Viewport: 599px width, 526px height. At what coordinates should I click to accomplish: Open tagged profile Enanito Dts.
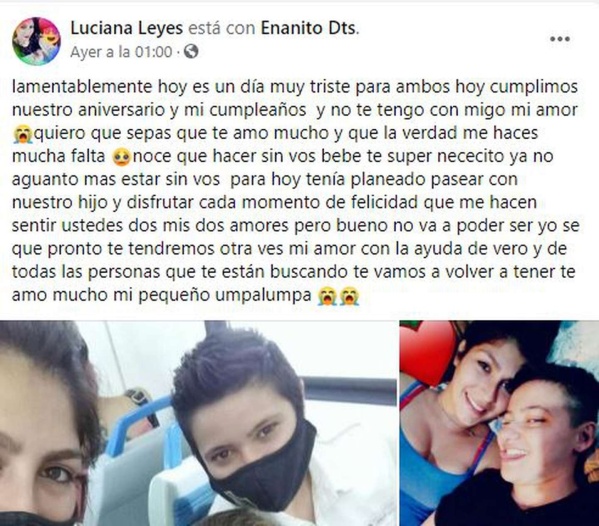click(x=309, y=29)
